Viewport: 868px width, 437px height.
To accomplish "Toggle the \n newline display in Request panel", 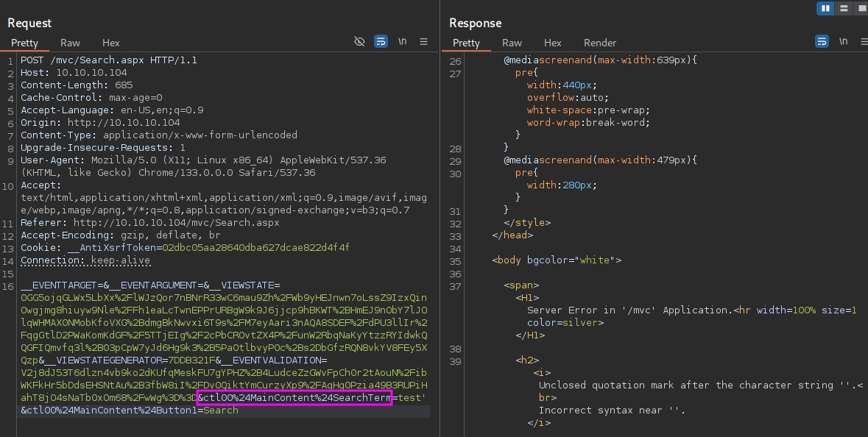I will point(403,41).
